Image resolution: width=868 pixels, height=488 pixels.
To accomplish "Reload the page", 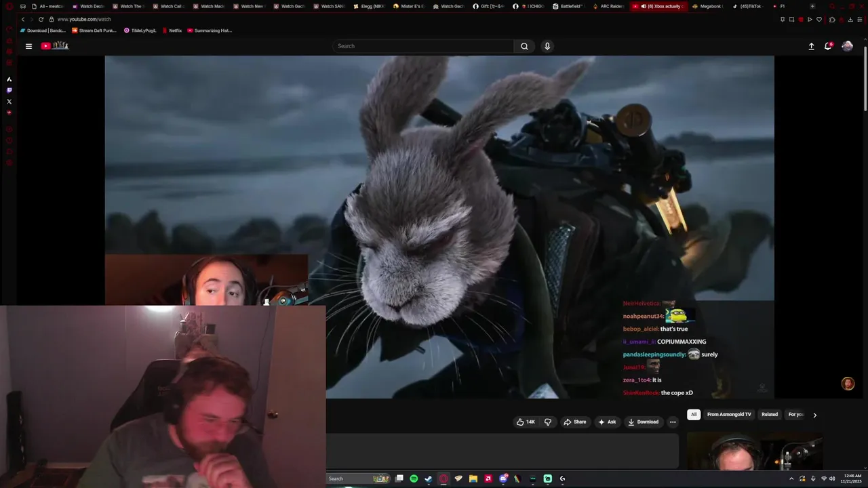I will 41,19.
